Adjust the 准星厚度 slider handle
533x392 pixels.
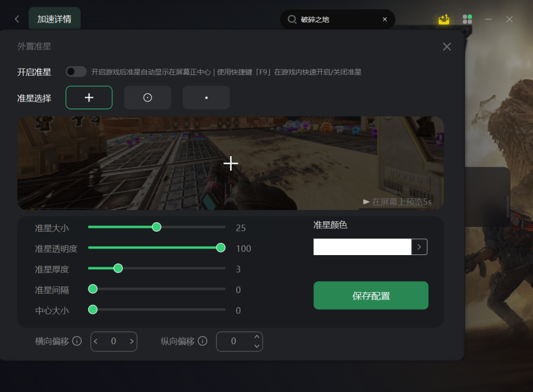pyautogui.click(x=118, y=268)
